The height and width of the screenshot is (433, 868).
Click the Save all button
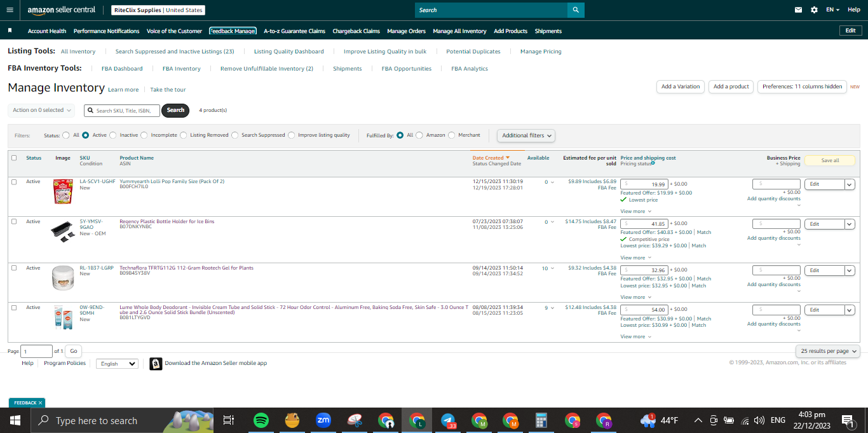coord(830,160)
